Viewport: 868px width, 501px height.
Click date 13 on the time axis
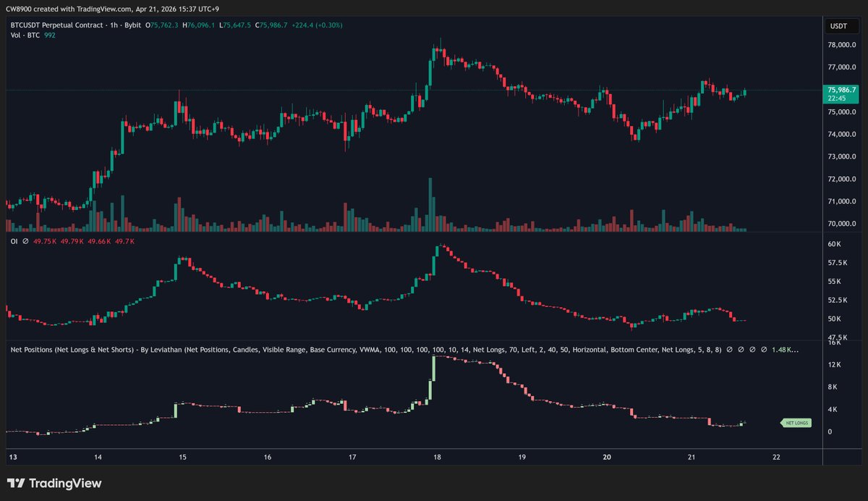(x=12, y=458)
